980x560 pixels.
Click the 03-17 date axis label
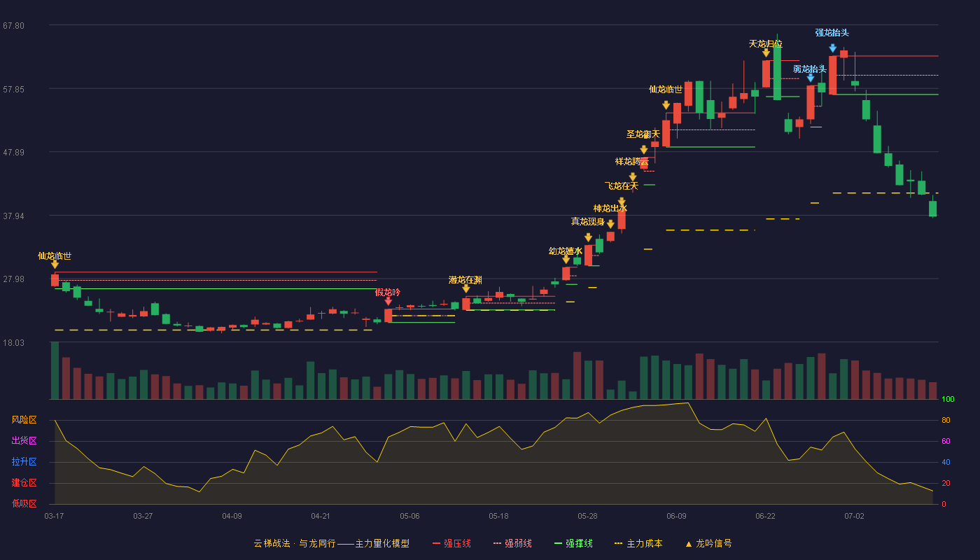click(x=54, y=516)
